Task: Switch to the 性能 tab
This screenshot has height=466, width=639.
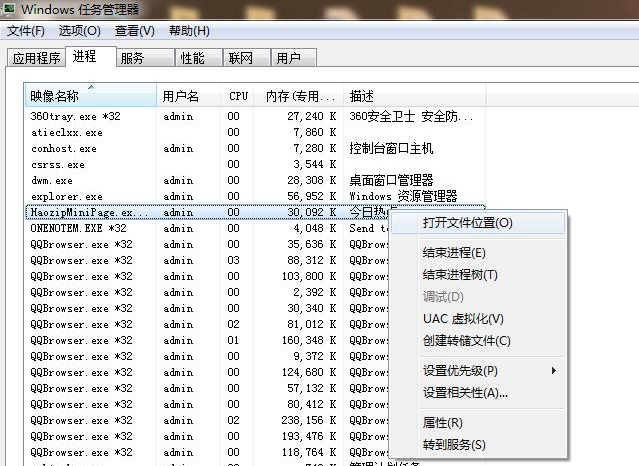Action: click(192, 58)
